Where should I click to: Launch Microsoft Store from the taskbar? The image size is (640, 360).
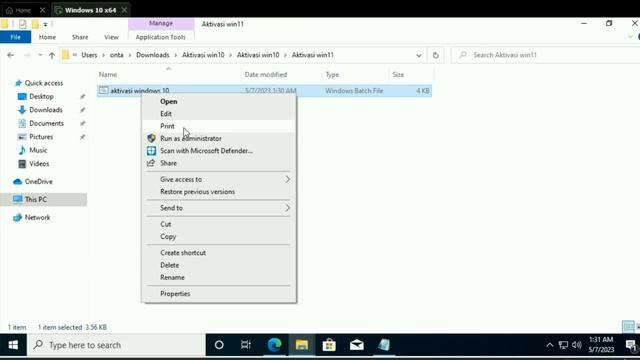(329, 345)
